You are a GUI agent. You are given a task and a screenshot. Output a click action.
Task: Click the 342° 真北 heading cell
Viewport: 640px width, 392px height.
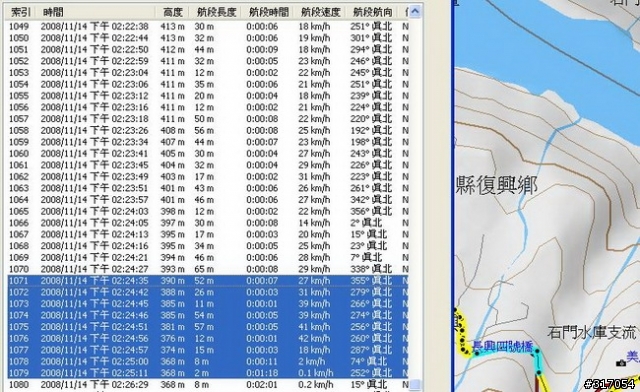tap(371, 200)
